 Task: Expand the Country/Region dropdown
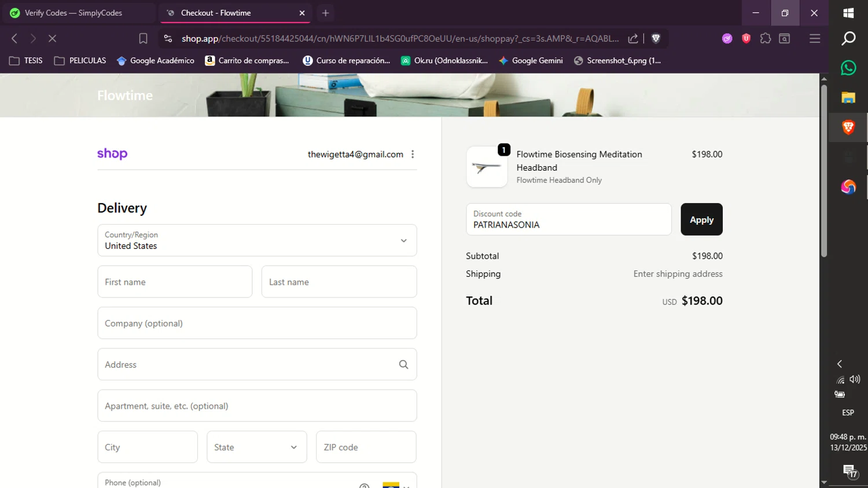[257, 240]
